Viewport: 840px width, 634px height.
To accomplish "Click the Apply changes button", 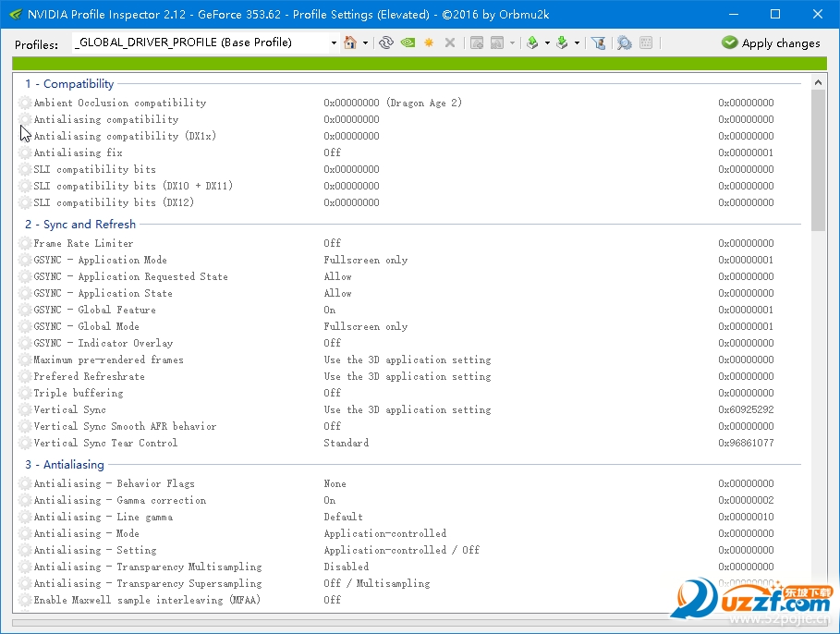I will click(x=771, y=43).
